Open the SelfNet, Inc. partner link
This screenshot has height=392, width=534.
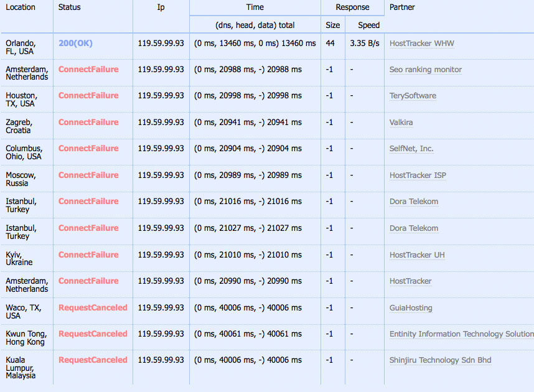(411, 149)
